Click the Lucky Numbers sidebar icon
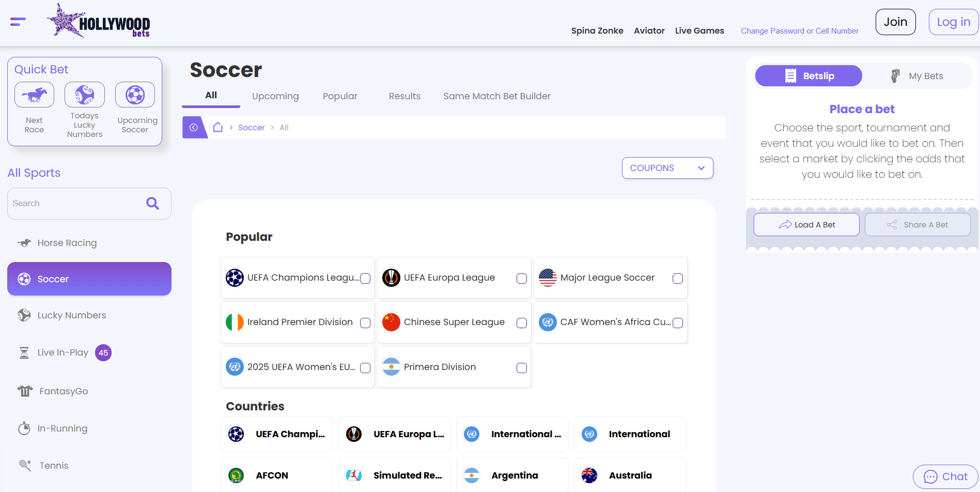The width and height of the screenshot is (980, 492). coord(24,315)
